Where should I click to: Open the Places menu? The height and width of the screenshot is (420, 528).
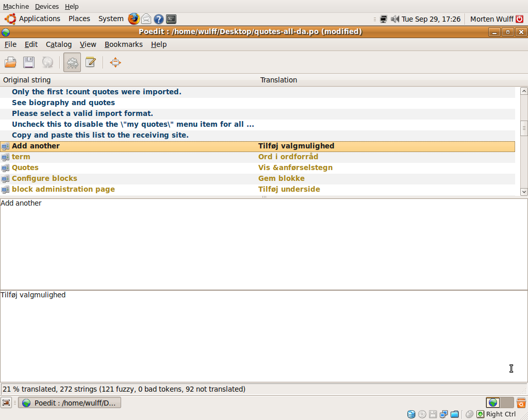point(79,19)
